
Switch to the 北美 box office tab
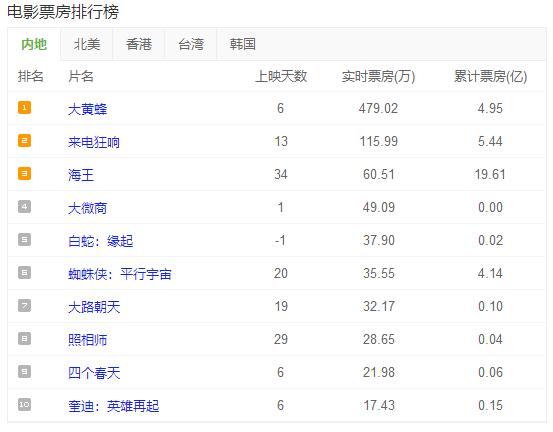[87, 44]
